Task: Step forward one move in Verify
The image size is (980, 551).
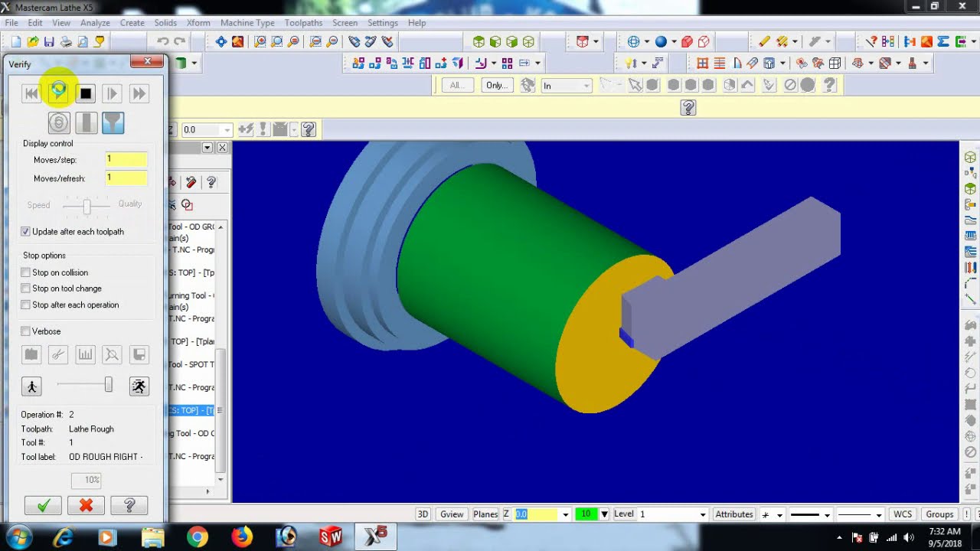Action: coord(112,93)
